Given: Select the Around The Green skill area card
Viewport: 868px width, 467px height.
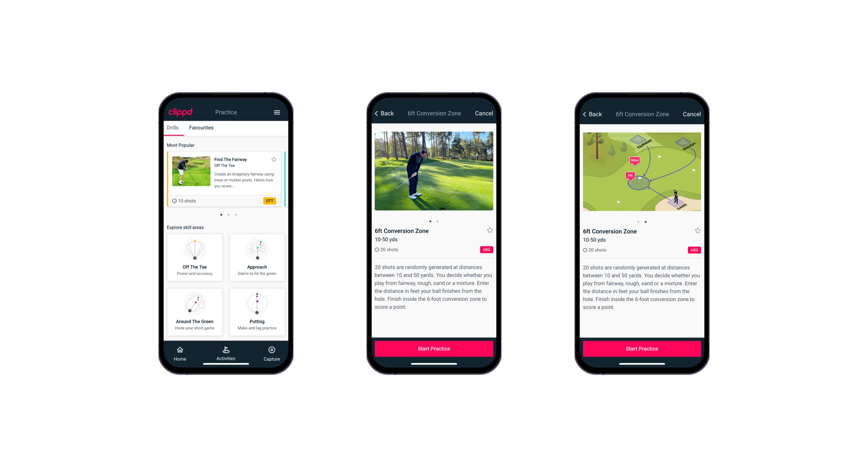Looking at the screenshot, I should [195, 311].
